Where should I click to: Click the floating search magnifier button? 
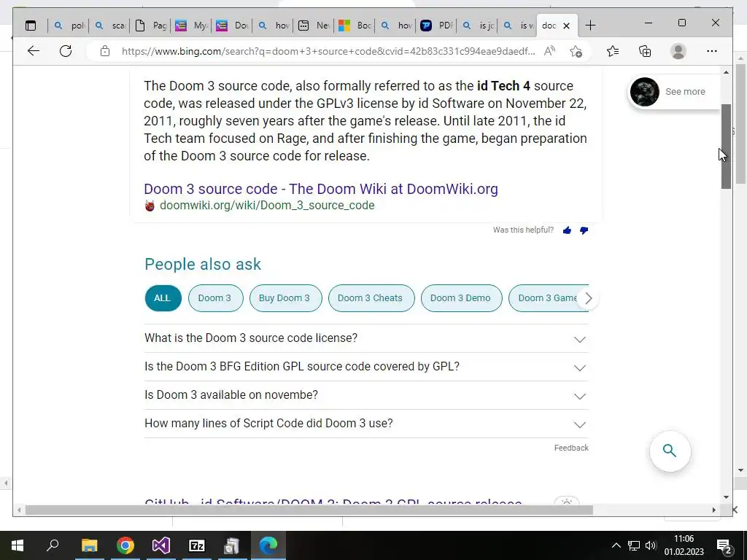pyautogui.click(x=670, y=451)
